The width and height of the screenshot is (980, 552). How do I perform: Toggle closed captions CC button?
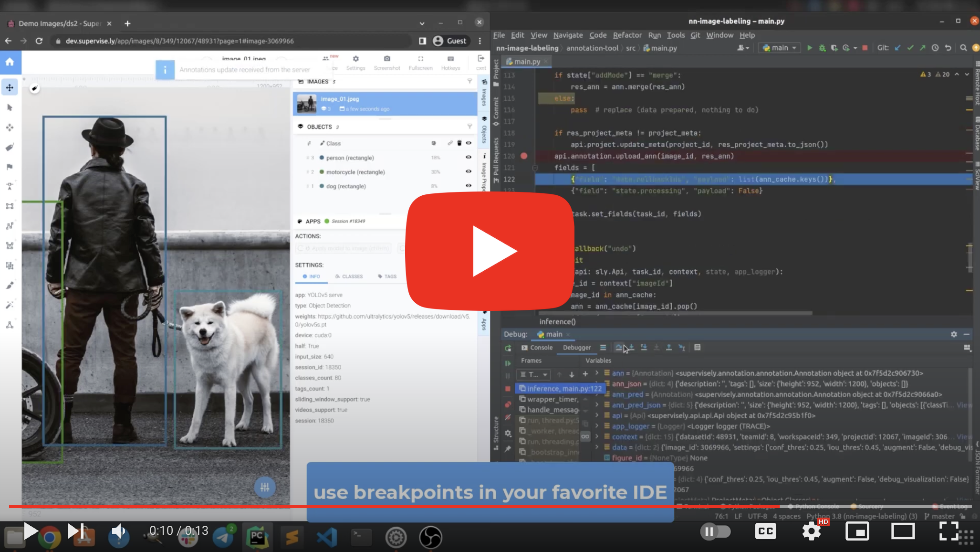765,531
